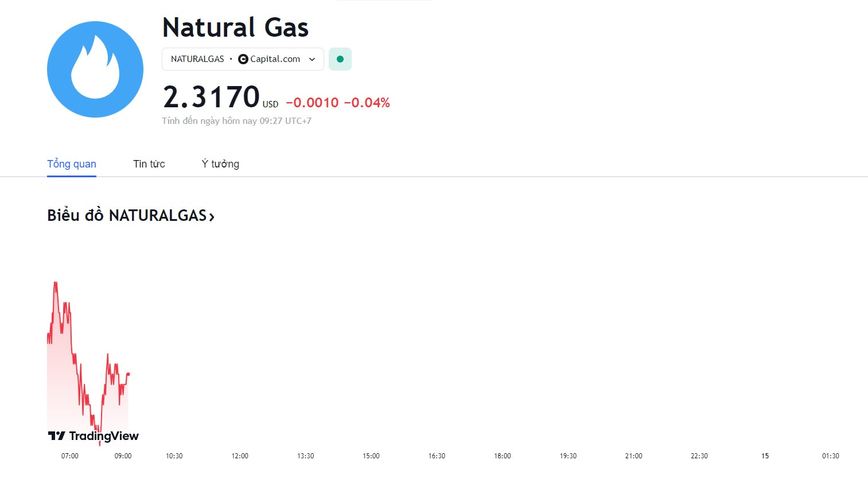The height and width of the screenshot is (479, 868).
Task: Click the Natural Gas title heading
Action: pyautogui.click(x=236, y=28)
